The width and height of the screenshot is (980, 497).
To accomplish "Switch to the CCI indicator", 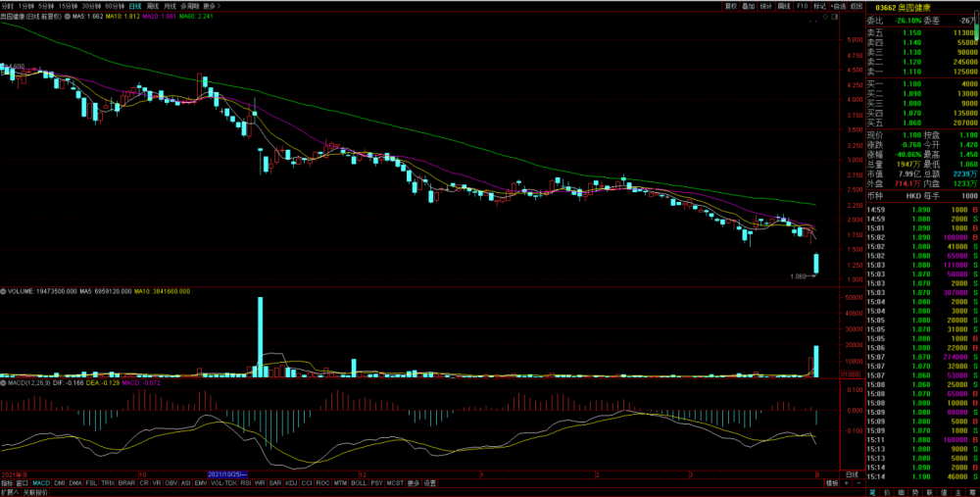I will [307, 483].
